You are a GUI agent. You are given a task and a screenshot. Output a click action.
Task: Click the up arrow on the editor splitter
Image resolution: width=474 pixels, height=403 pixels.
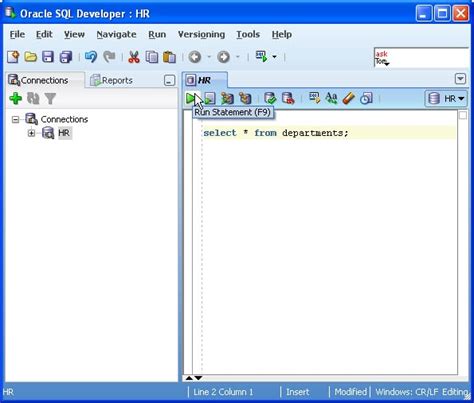click(189, 378)
